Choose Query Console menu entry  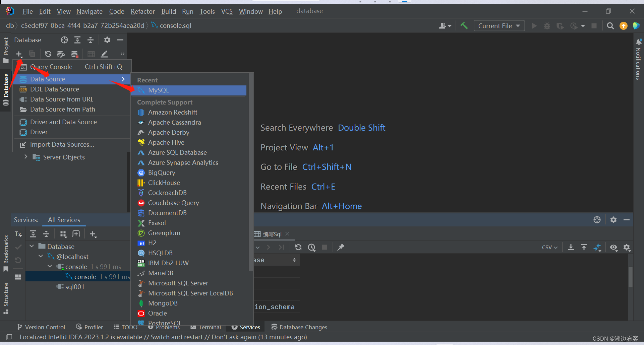71,67
